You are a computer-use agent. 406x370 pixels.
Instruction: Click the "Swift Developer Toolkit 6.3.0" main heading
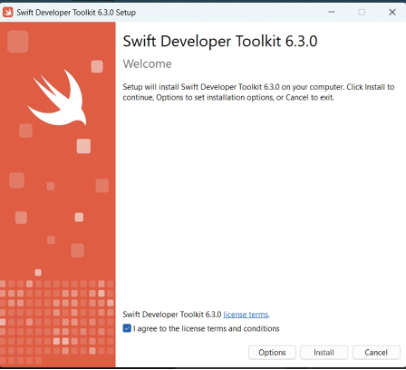click(220, 41)
